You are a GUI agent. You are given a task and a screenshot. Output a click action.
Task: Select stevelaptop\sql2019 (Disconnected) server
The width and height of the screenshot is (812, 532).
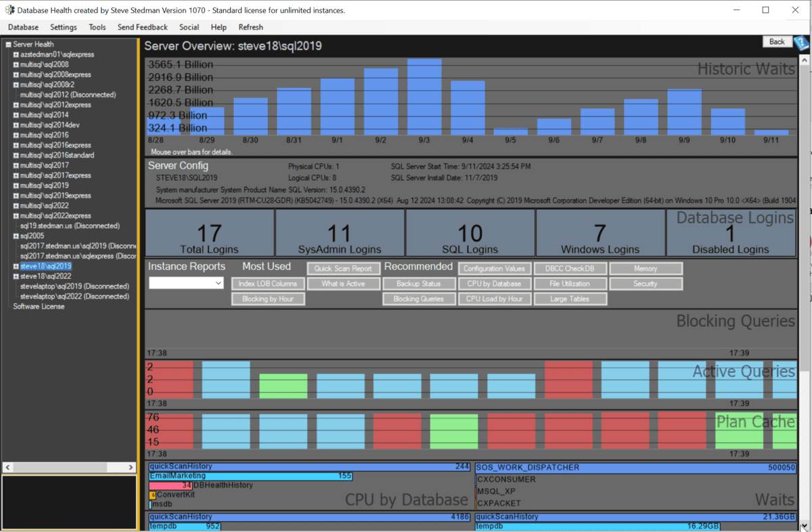(x=74, y=286)
